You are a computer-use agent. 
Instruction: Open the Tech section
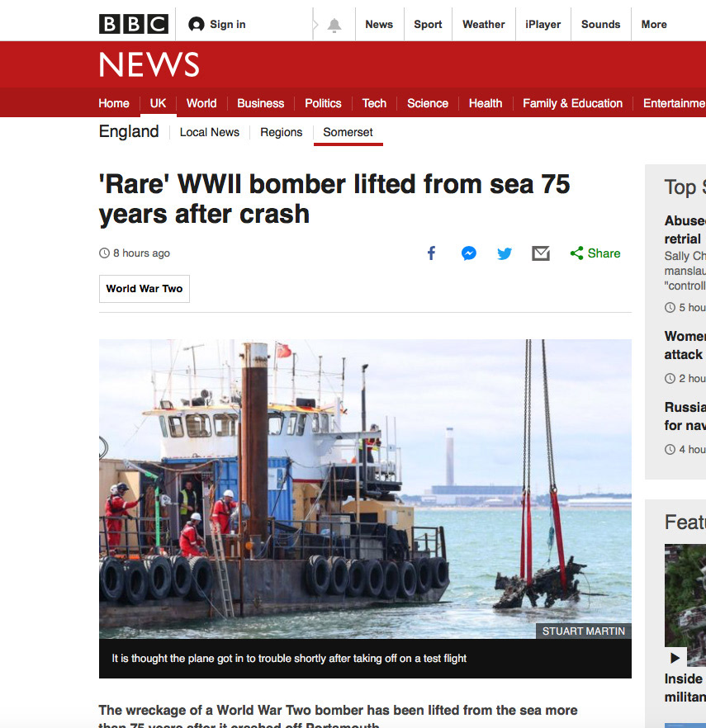pos(374,103)
